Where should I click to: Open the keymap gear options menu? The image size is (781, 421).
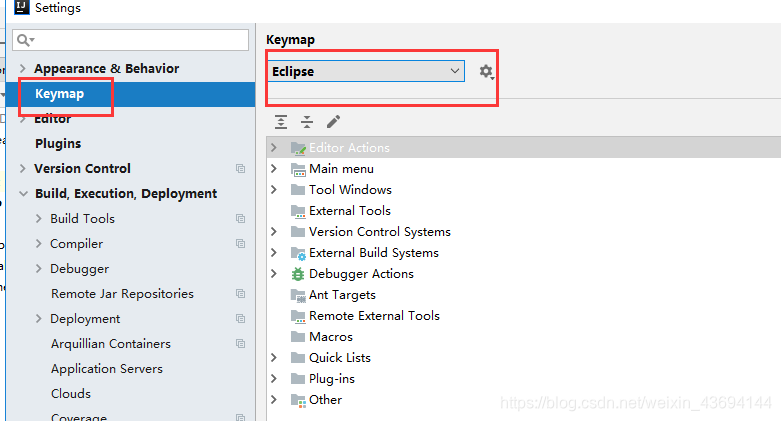(x=486, y=71)
